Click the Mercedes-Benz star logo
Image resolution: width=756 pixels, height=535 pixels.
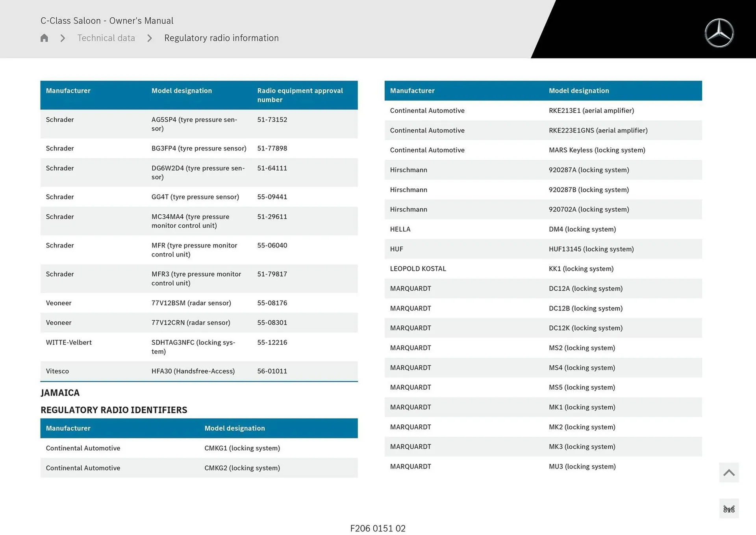coord(719,33)
